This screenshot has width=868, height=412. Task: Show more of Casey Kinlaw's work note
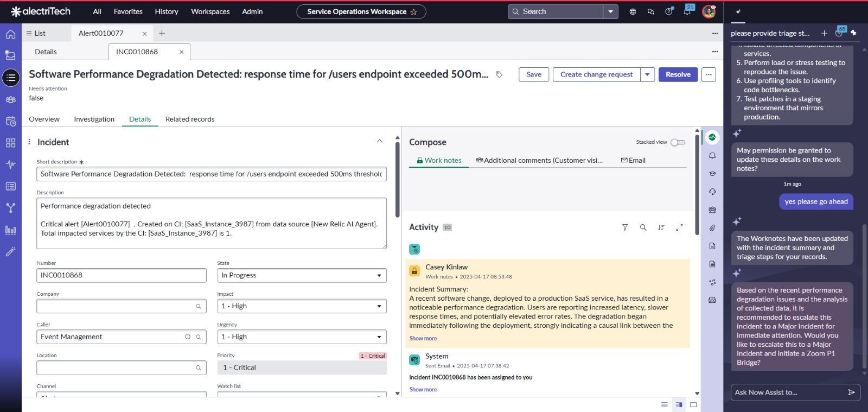point(423,338)
